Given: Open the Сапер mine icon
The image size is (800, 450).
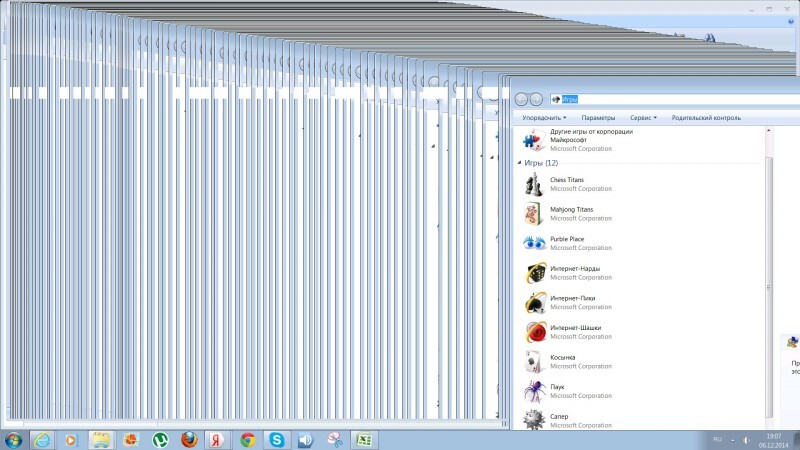Looking at the screenshot, I should coord(534,419).
